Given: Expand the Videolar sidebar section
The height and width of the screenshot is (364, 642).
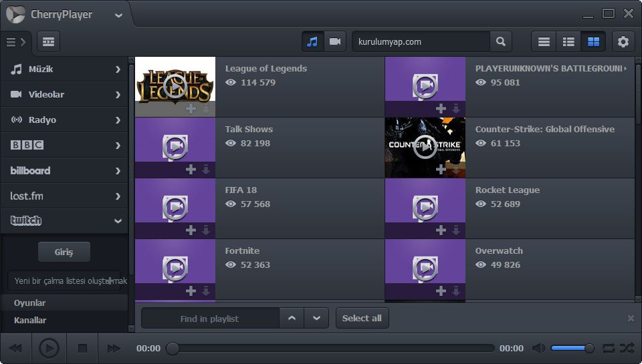Looking at the screenshot, I should click(x=65, y=94).
